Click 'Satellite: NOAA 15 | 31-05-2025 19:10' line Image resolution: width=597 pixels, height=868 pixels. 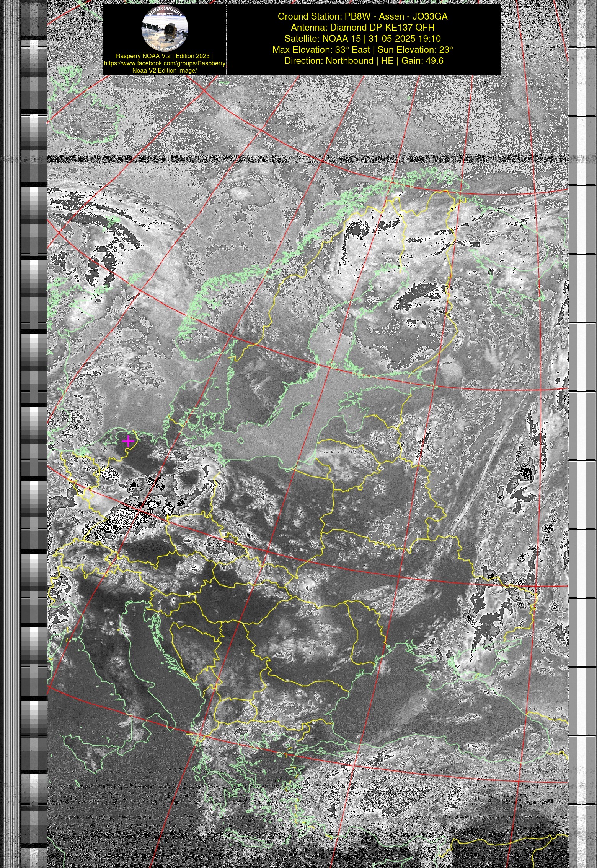pos(363,39)
